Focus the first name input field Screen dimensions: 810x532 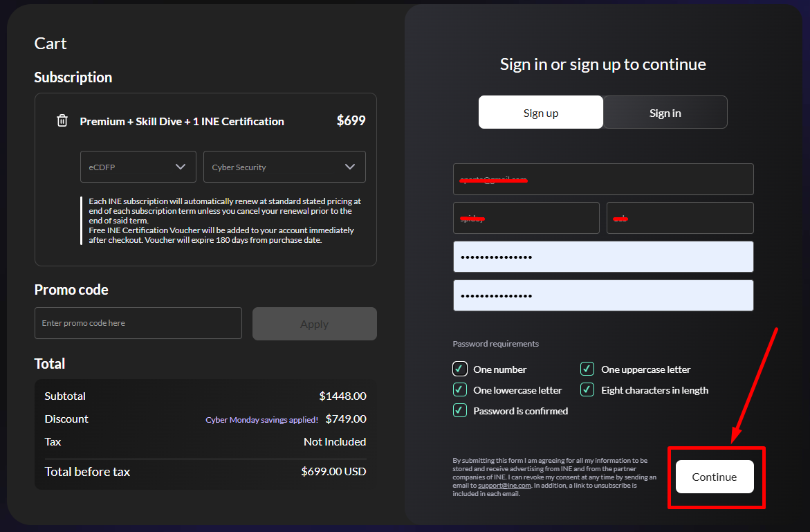(526, 218)
